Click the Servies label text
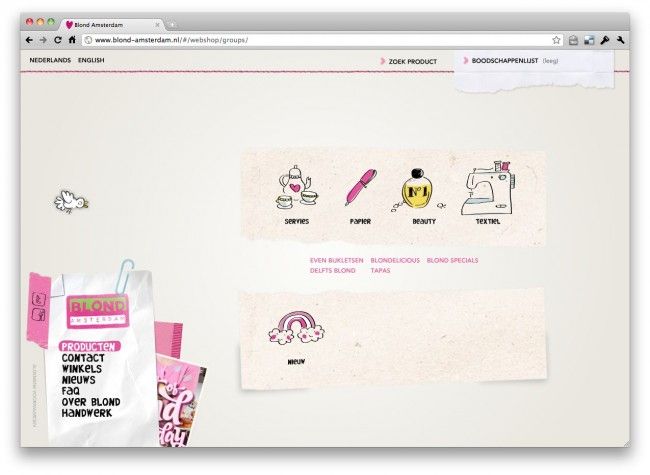This screenshot has width=650, height=475. tap(297, 221)
